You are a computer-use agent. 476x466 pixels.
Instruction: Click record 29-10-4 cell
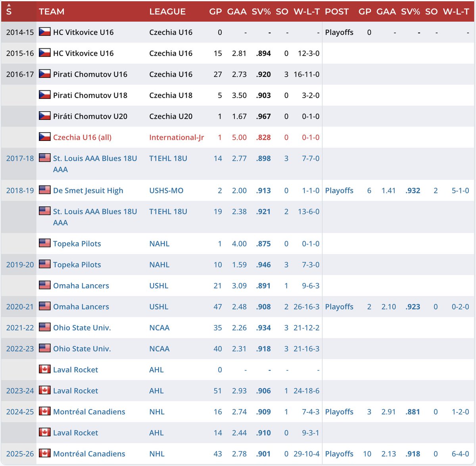click(x=307, y=454)
